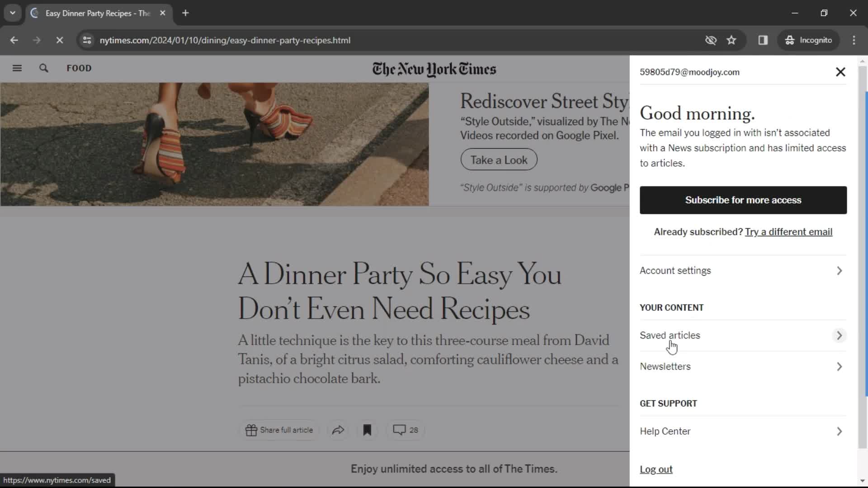
Task: Open the NYT hamburger sections menu
Action: pos(17,68)
